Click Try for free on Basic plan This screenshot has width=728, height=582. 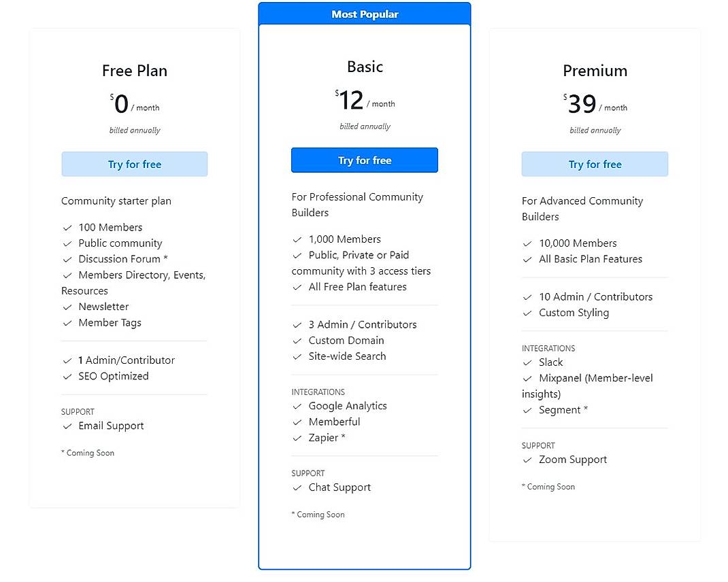[365, 160]
